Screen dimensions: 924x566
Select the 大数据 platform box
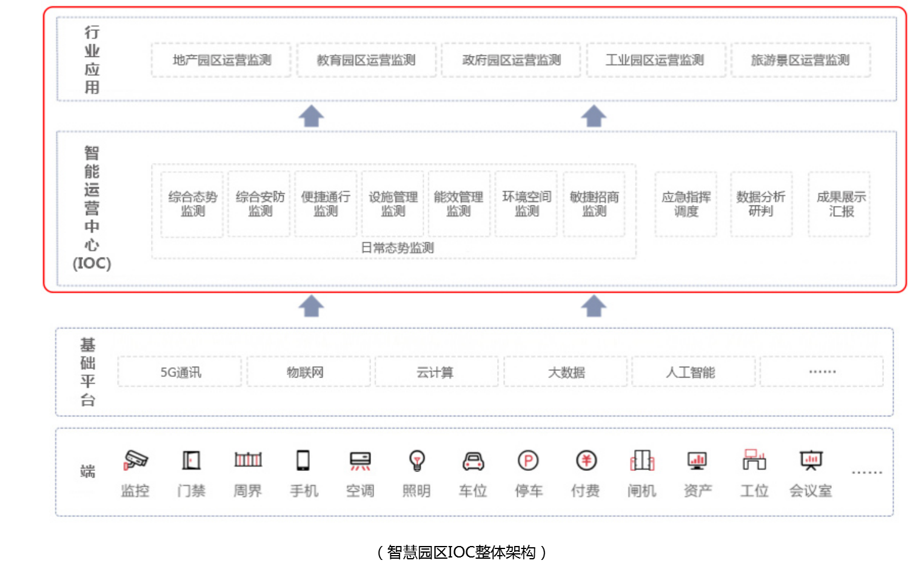[x=566, y=372]
